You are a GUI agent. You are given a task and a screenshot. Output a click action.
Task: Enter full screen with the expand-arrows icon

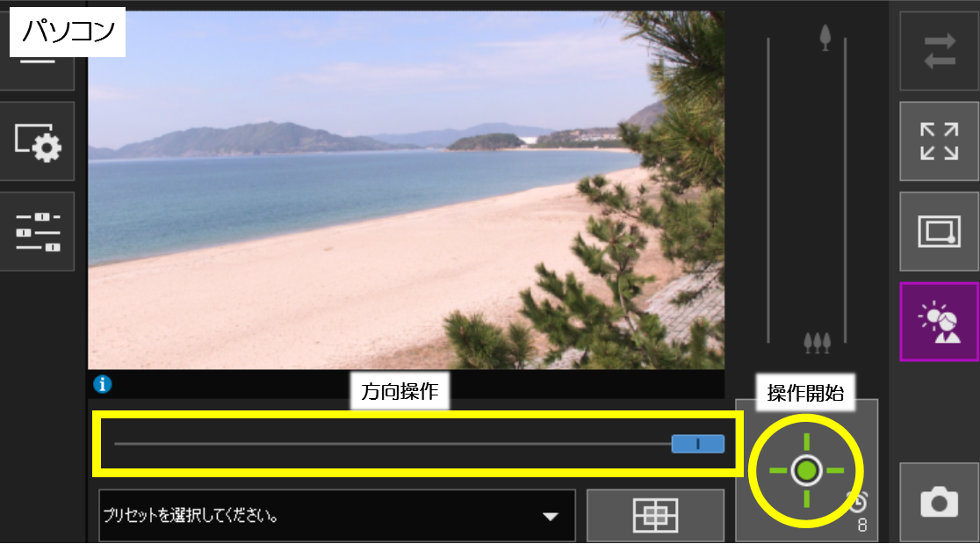[x=939, y=141]
